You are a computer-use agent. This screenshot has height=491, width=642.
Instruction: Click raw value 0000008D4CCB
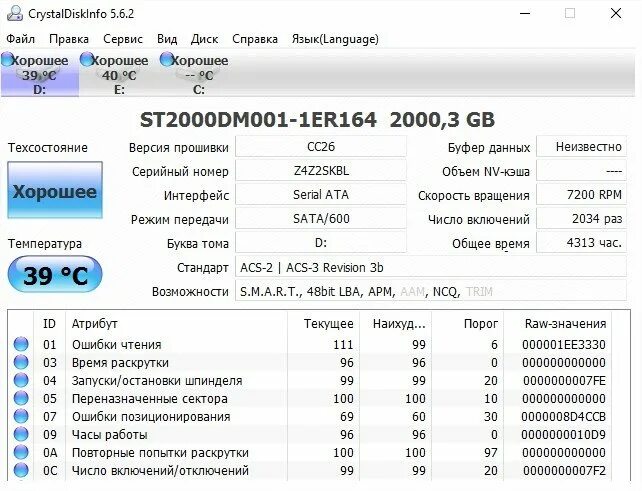tap(564, 417)
